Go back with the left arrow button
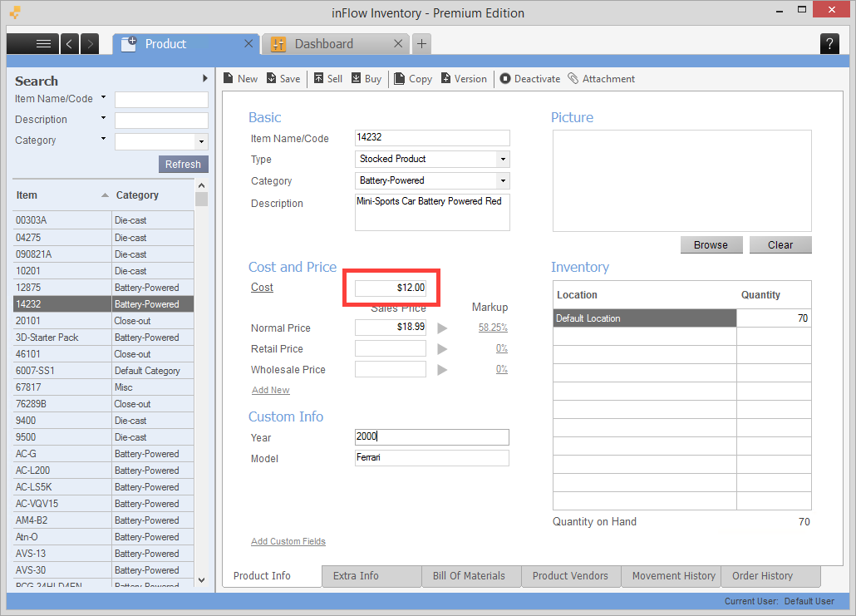Image resolution: width=856 pixels, height=616 pixels. point(69,44)
